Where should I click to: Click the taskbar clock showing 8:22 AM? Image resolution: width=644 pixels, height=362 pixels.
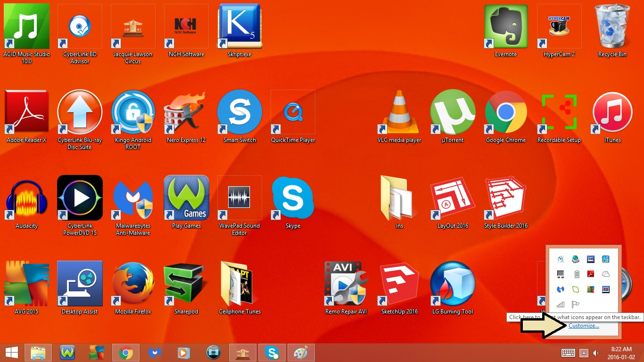pos(621,353)
